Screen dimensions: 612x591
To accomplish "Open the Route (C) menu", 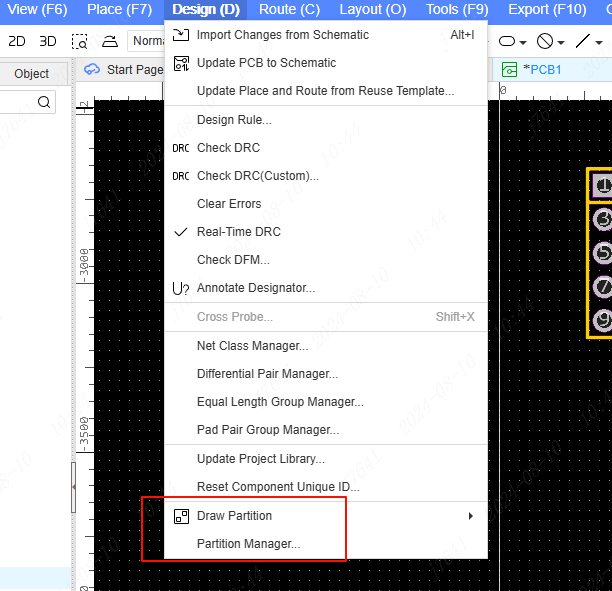I will point(289,10).
